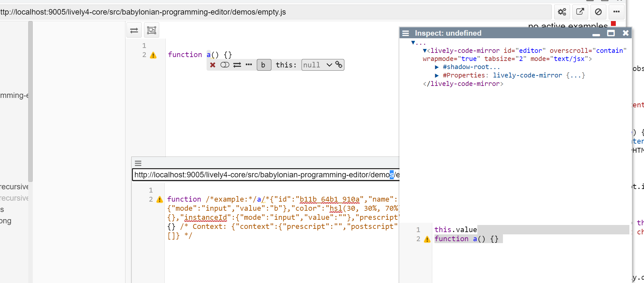Click the open in new window icon
The width and height of the screenshot is (644, 283).
[x=580, y=12]
